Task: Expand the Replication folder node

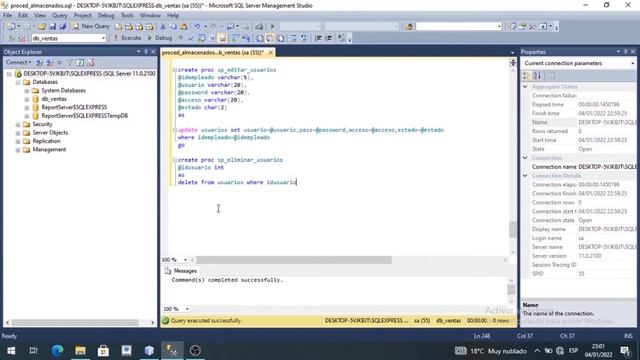Action: pos(18,141)
